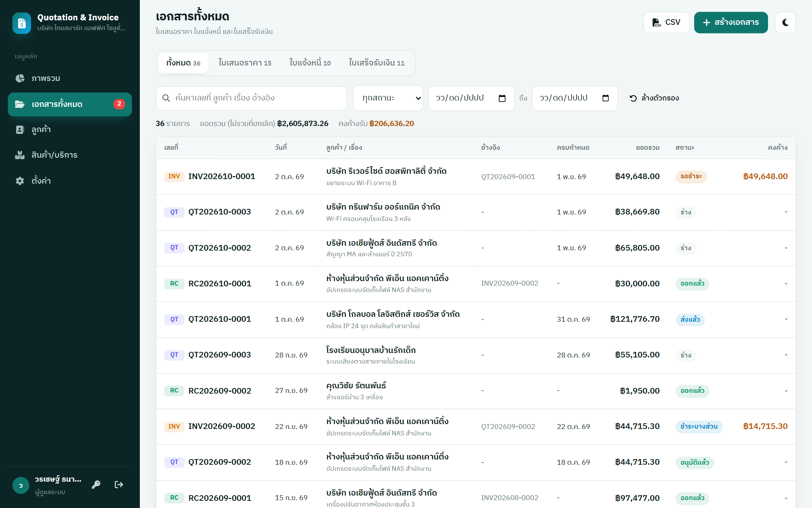Click the RC badge of RC202610-0001

click(174, 284)
